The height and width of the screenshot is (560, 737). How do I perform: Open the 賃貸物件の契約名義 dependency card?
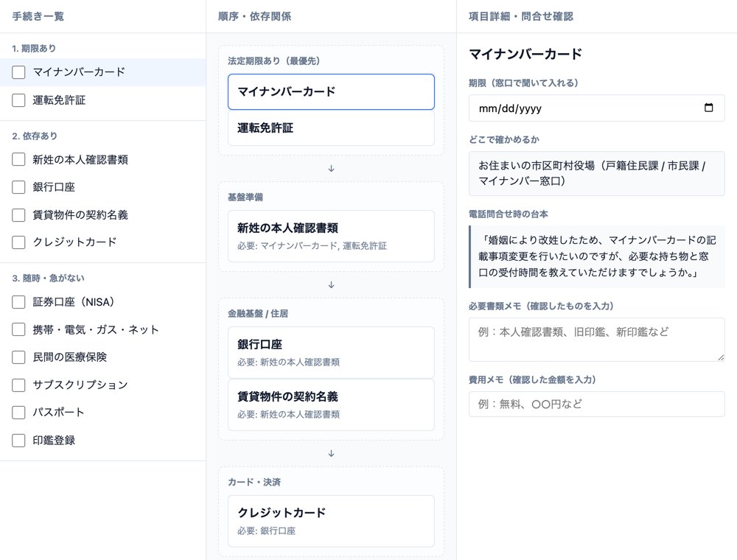(x=331, y=405)
